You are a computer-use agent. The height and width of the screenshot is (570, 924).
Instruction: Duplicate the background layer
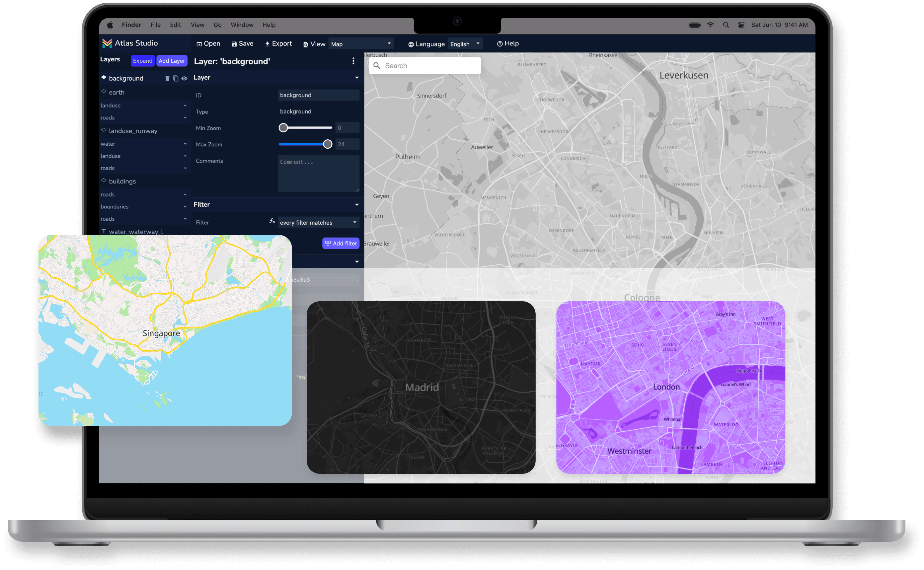[x=175, y=78]
